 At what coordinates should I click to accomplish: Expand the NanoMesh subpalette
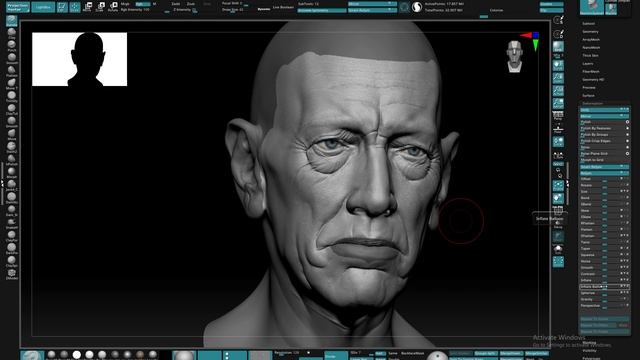591,48
